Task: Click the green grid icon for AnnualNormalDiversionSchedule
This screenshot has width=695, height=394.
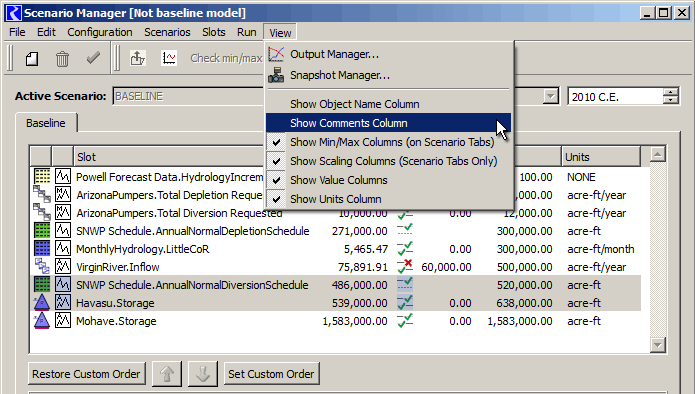Action: coord(42,285)
